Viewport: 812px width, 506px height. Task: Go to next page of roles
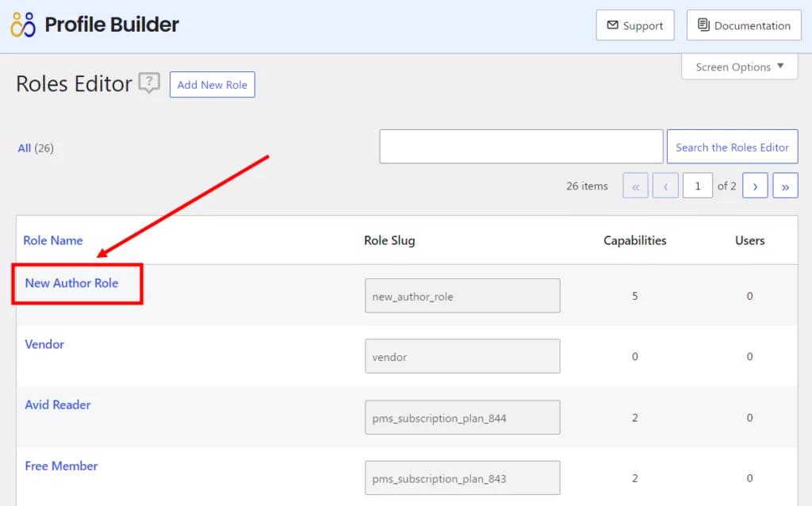755,186
